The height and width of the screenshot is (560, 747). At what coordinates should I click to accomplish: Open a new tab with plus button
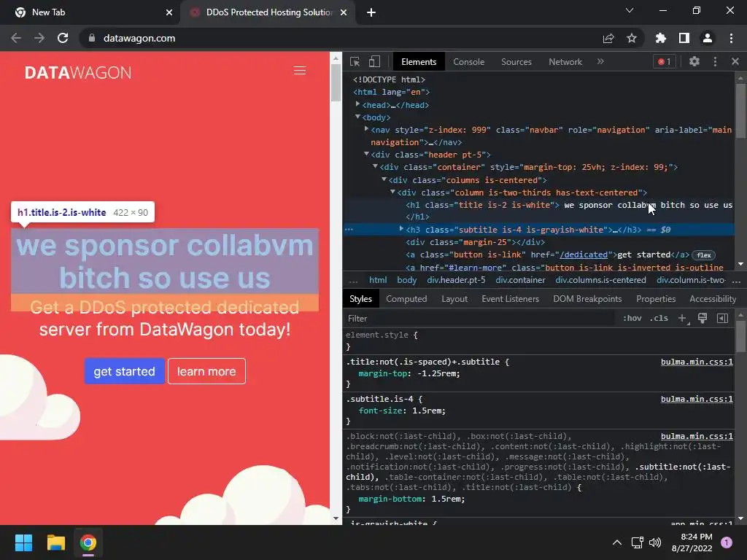pos(371,12)
